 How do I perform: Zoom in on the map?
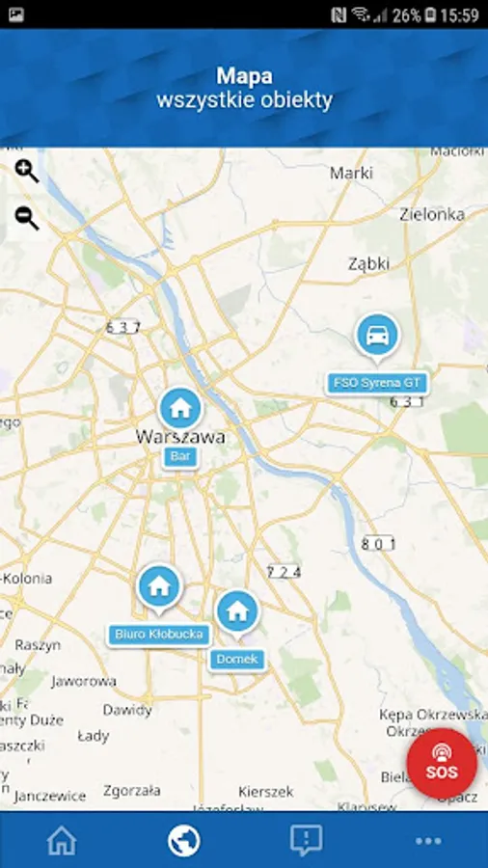pos(27,172)
